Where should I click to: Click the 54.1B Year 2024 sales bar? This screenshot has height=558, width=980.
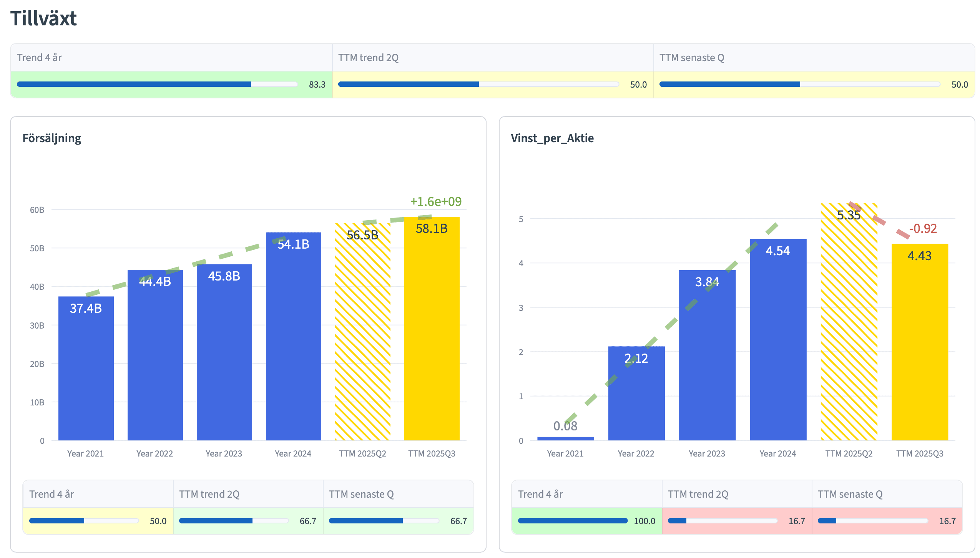pos(293,336)
